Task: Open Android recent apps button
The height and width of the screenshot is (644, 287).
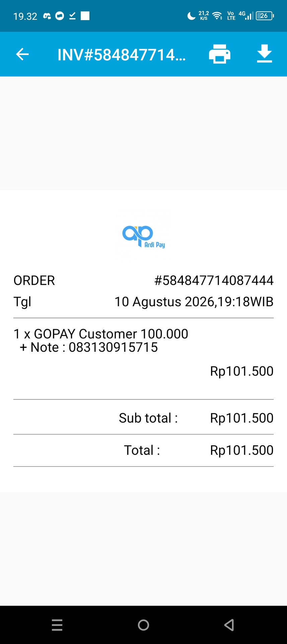Action: click(57, 625)
